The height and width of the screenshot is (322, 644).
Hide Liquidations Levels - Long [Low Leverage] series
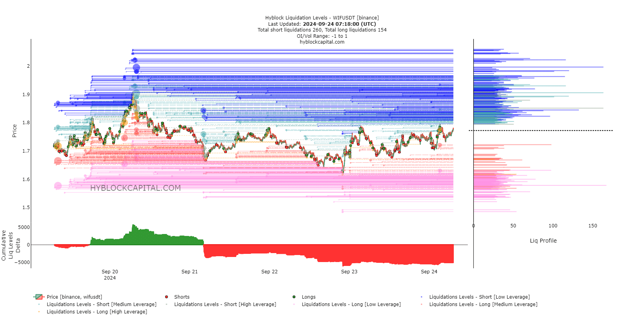point(347,304)
